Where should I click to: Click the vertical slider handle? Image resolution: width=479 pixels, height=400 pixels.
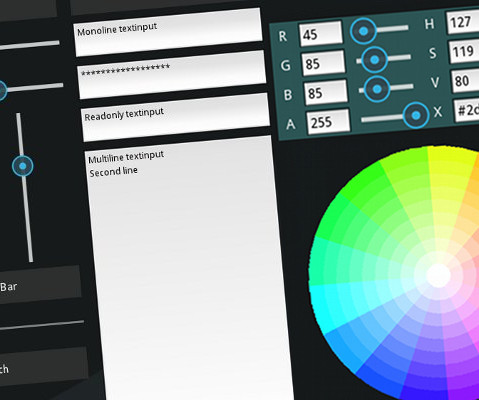pyautogui.click(x=23, y=166)
